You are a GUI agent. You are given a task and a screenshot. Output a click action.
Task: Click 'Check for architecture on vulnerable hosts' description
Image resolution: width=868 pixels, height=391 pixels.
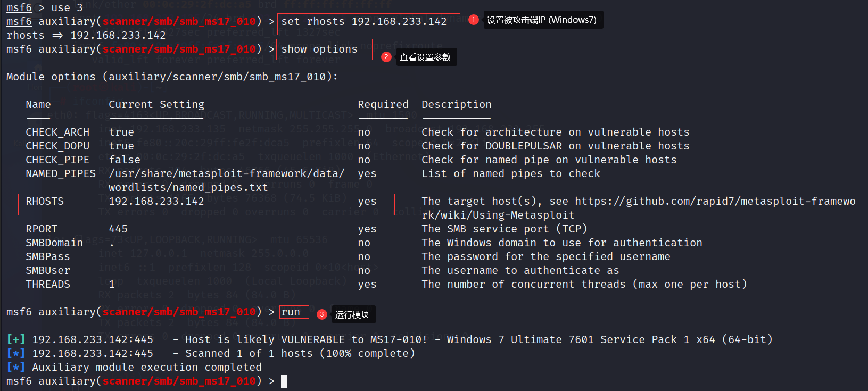(x=556, y=132)
